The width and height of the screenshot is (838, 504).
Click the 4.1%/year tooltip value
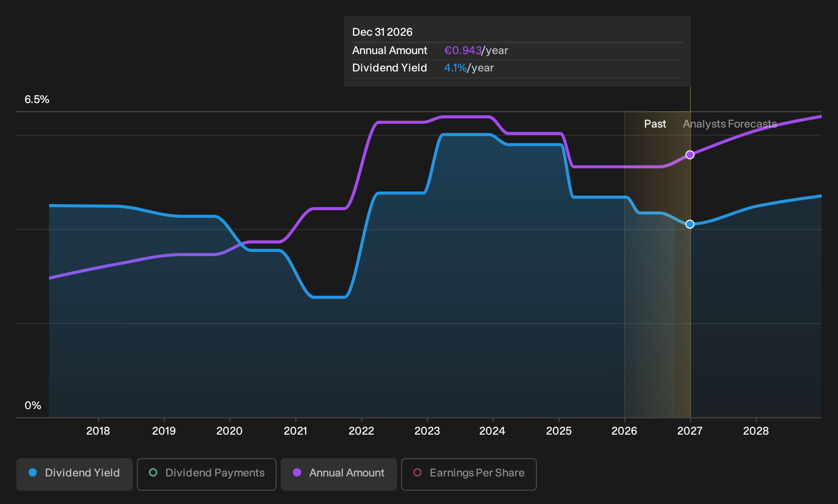(x=469, y=68)
